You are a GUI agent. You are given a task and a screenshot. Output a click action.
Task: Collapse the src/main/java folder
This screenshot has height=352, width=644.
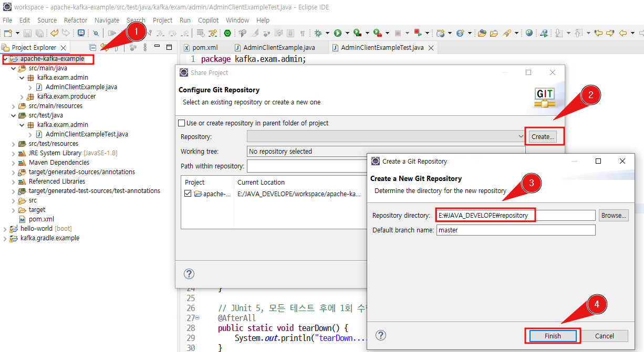pos(14,68)
